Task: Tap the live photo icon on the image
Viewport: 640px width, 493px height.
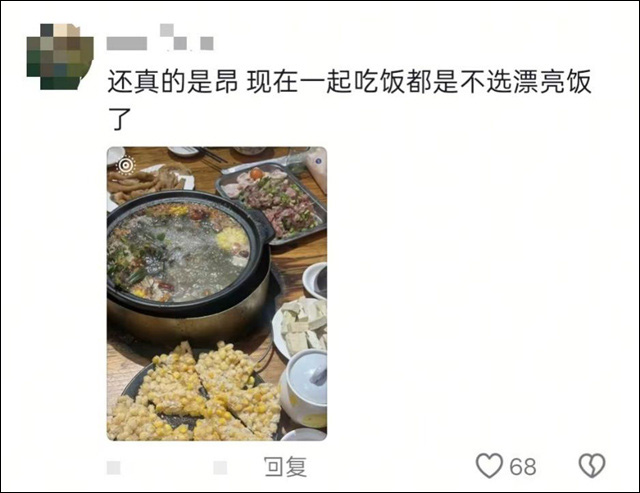Action: pos(126,165)
